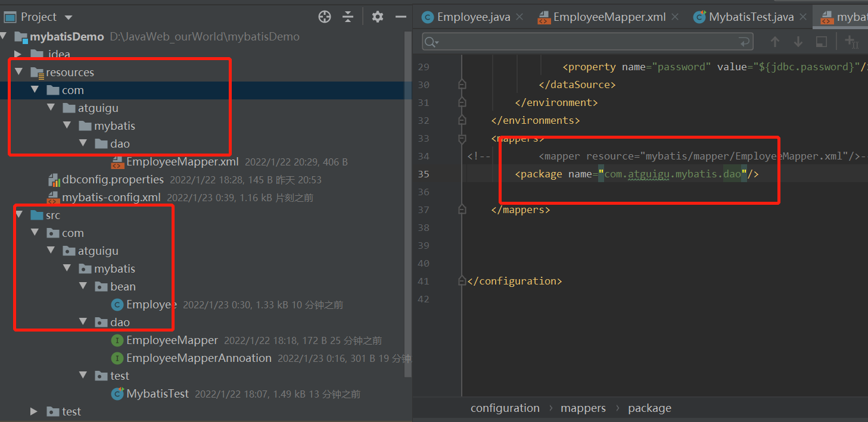Screen dimensions: 868x422
Task: Click the EmployeeMapper interface icon
Action: click(x=118, y=340)
